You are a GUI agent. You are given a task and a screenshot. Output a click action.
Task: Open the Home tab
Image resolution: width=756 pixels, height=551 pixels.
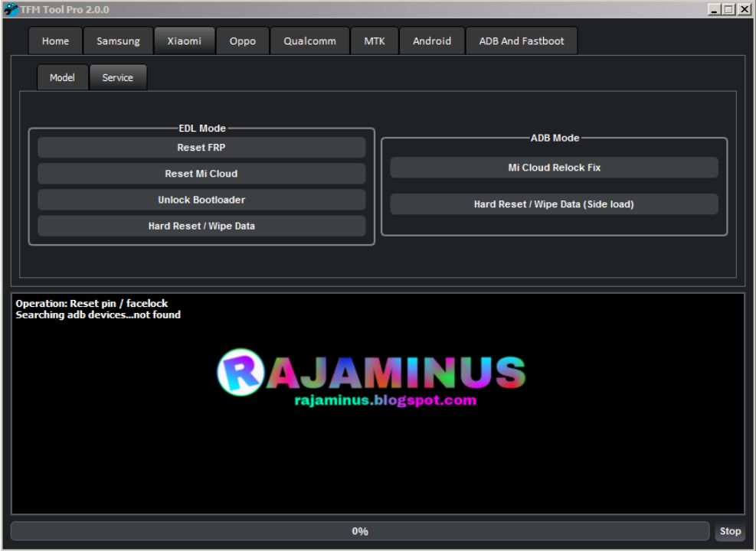[x=55, y=41]
